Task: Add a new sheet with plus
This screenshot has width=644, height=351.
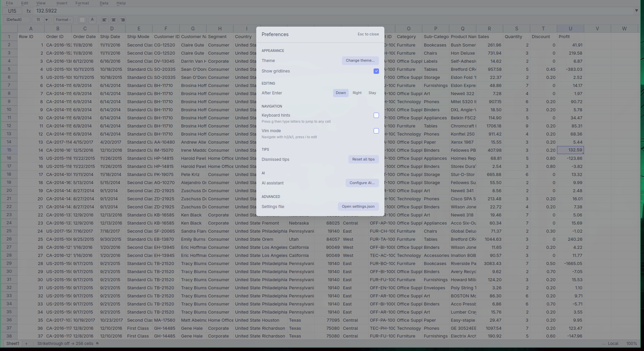Action: tap(26, 344)
